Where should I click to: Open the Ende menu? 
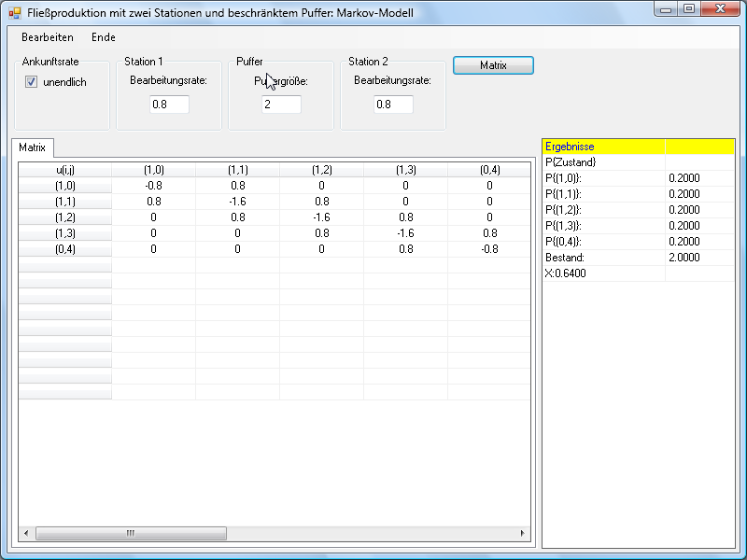pyautogui.click(x=103, y=37)
